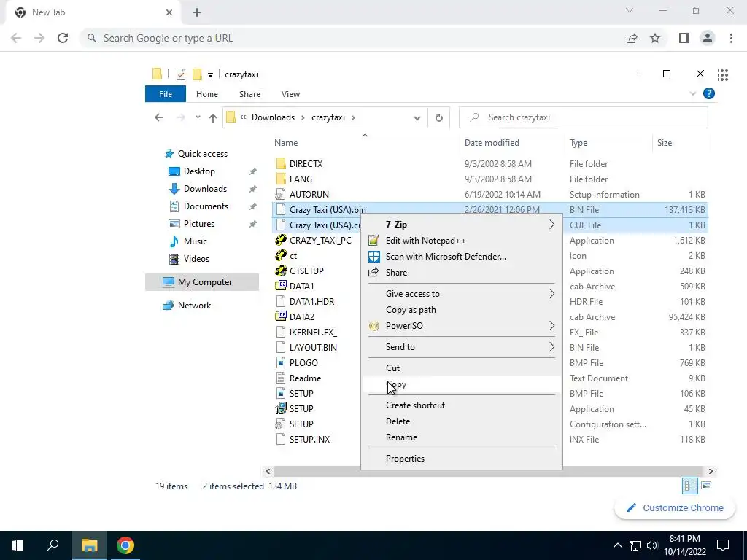Click the New folder quick access icon

[x=197, y=74]
